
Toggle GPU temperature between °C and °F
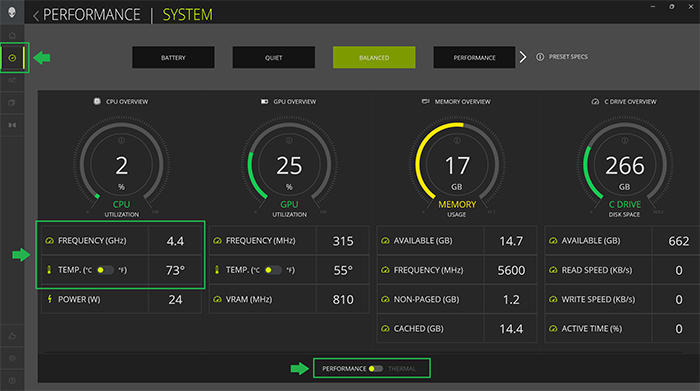(x=273, y=270)
